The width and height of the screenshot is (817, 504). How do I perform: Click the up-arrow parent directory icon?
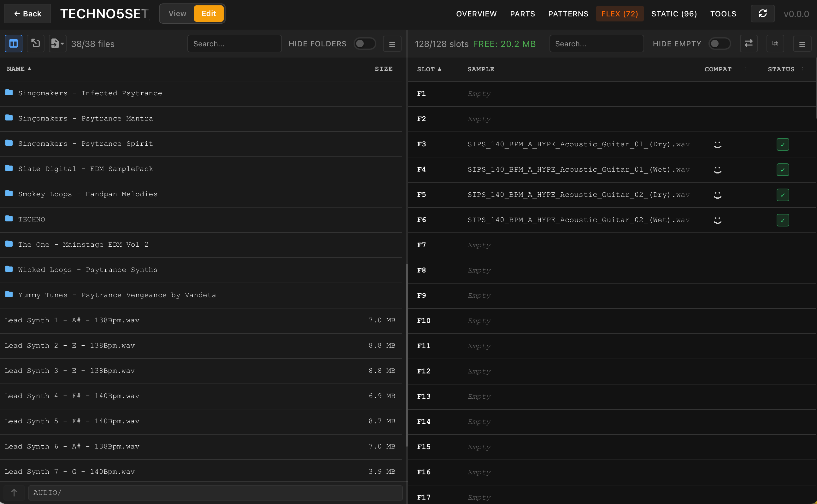click(x=14, y=492)
